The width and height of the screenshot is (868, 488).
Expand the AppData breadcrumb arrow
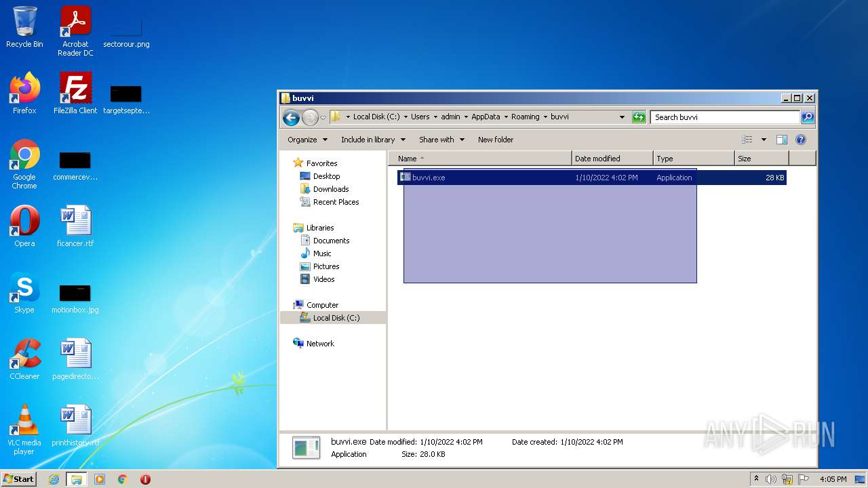tap(506, 117)
